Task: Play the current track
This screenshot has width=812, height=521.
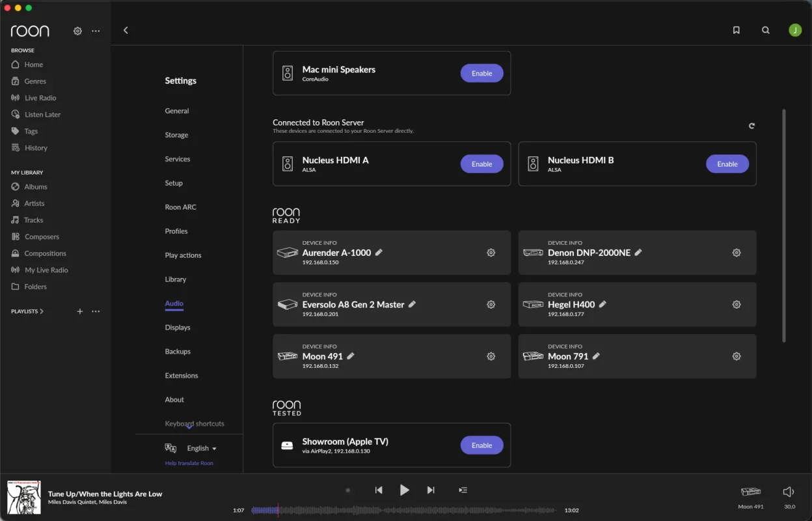Action: (405, 490)
